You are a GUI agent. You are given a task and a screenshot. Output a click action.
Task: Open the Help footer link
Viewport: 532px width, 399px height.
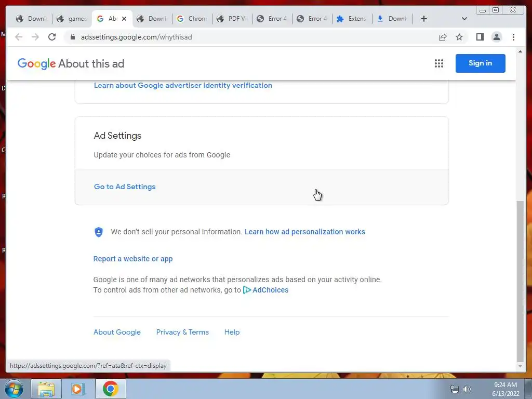(232, 332)
